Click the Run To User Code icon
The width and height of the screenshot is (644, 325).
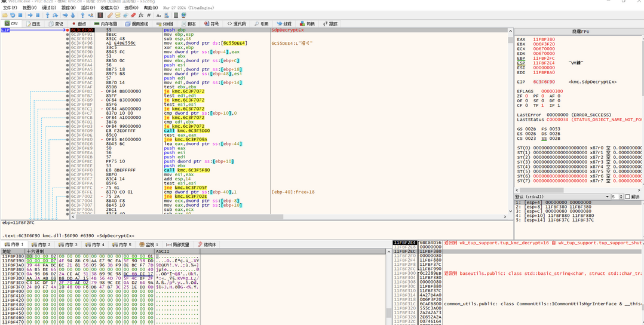point(90,15)
